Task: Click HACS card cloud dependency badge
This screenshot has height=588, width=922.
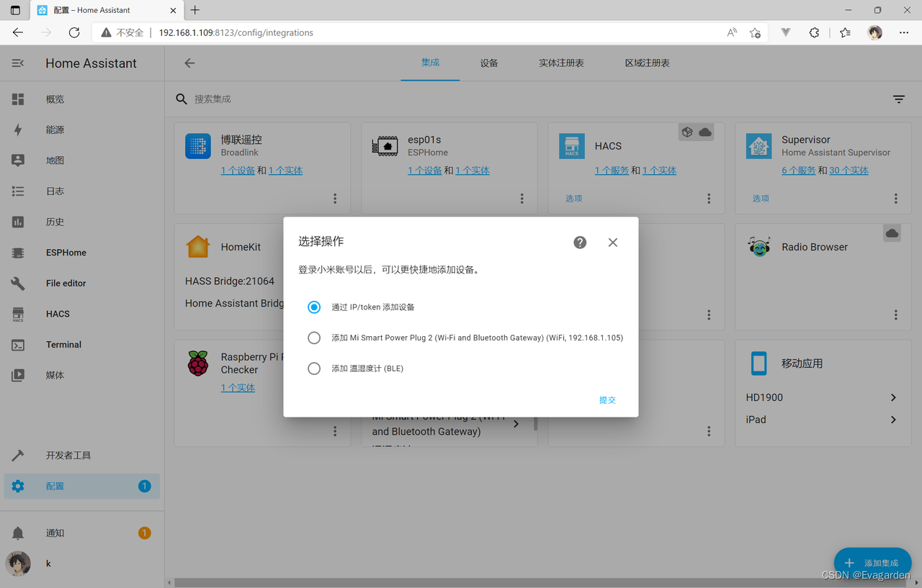Action: point(705,132)
